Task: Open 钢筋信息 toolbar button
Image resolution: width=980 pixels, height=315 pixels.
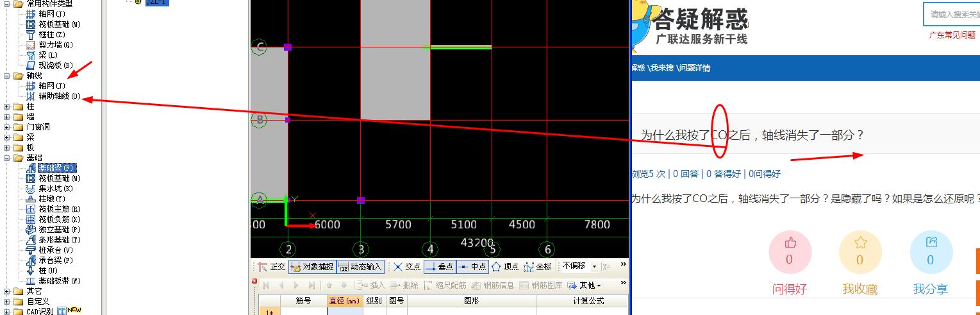Action: (x=493, y=285)
